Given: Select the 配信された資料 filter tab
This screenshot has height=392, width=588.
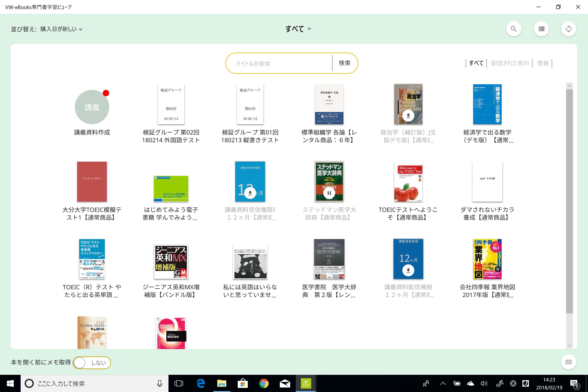Looking at the screenshot, I should pyautogui.click(x=510, y=63).
